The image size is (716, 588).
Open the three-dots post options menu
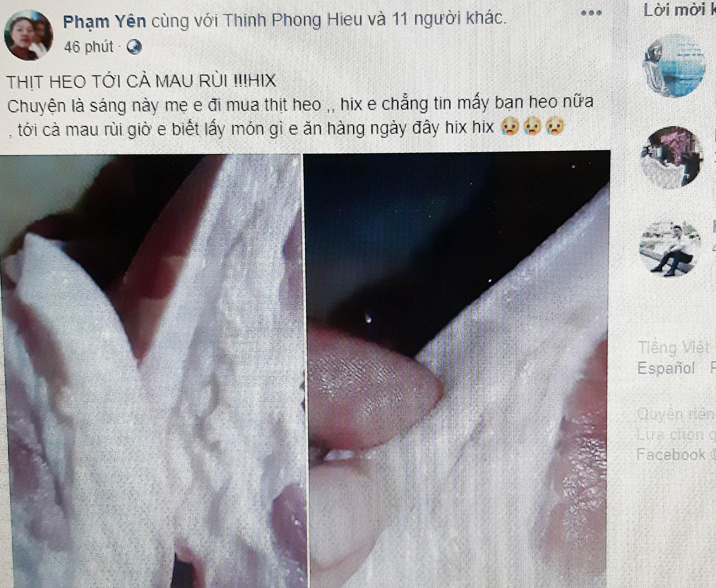[x=591, y=13]
